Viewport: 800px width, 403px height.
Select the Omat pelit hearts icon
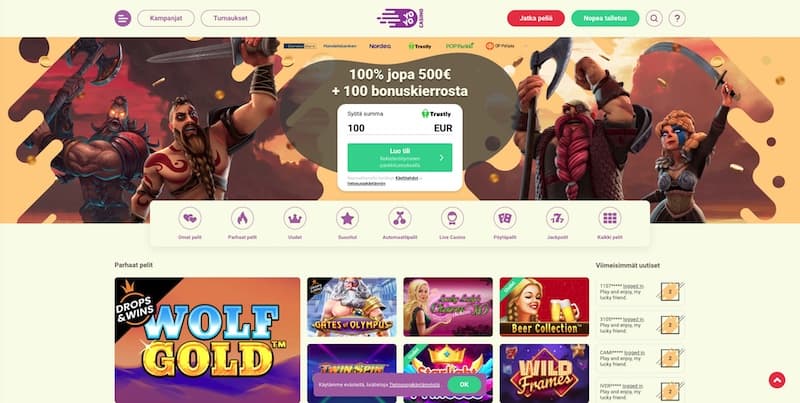click(x=190, y=218)
